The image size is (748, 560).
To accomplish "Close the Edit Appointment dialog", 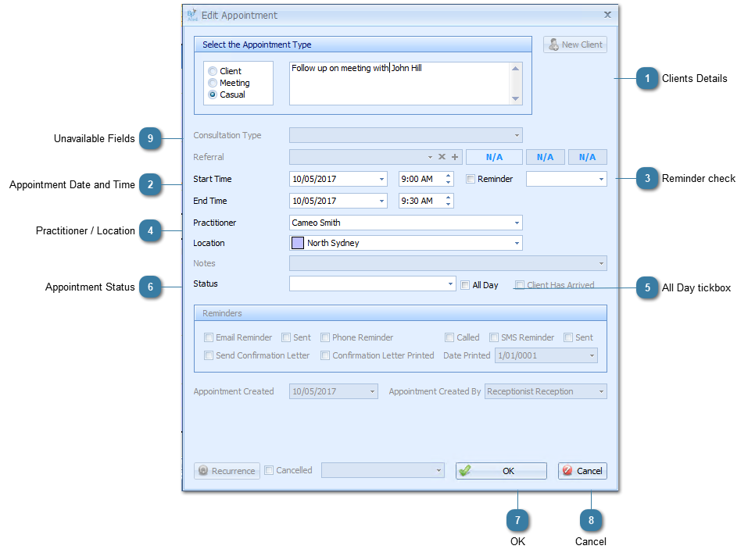I will [x=608, y=15].
